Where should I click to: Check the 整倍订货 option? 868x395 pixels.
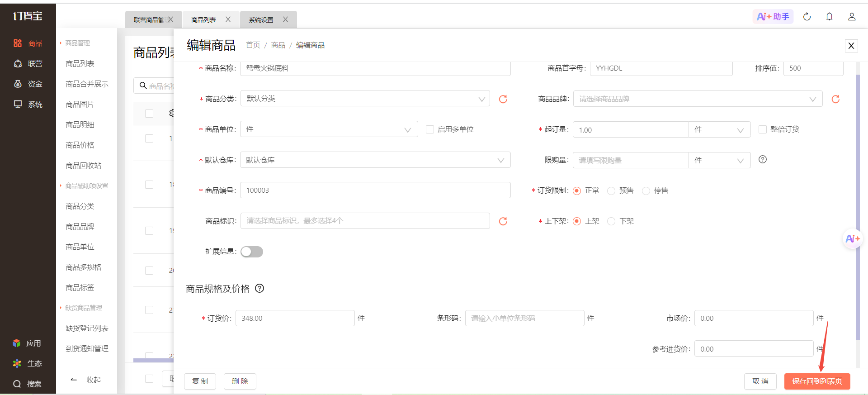[763, 129]
